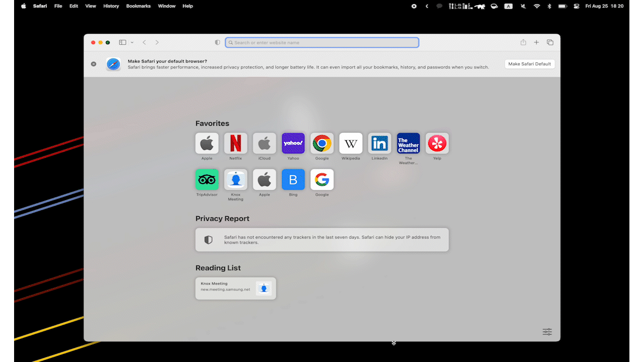Screen dimensions: 644x362
Task: Open The Weather Channel favorite
Action: [x=409, y=143]
